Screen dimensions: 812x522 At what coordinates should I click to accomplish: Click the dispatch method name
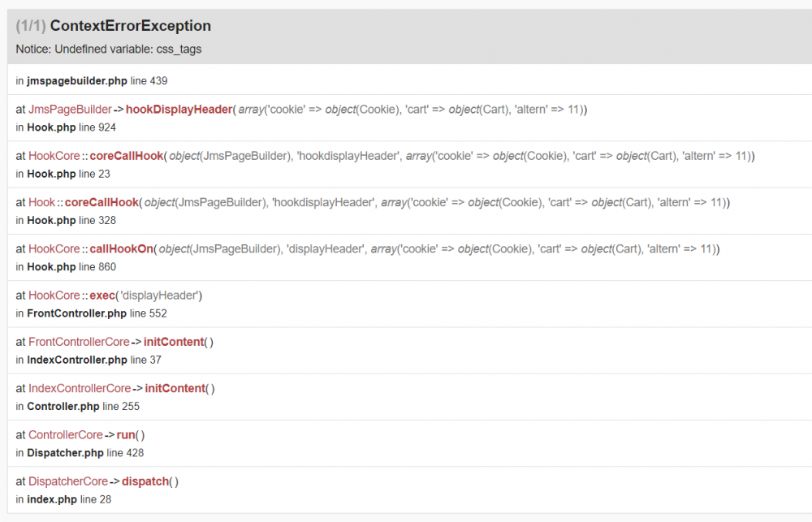pyautogui.click(x=145, y=481)
